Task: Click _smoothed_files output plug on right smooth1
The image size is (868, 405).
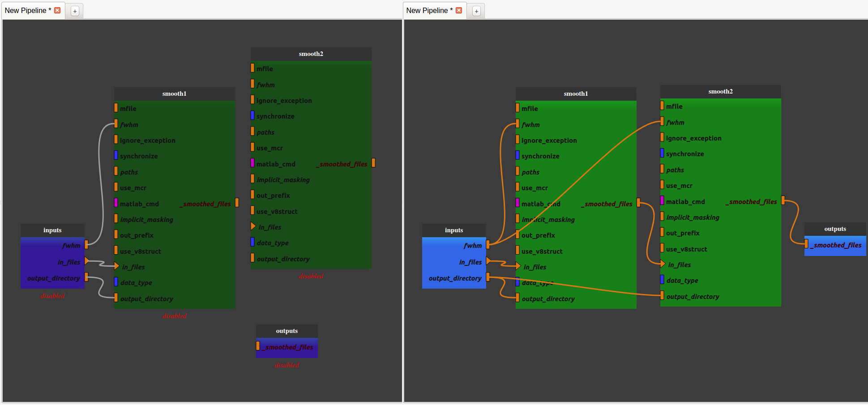Action: coord(638,203)
